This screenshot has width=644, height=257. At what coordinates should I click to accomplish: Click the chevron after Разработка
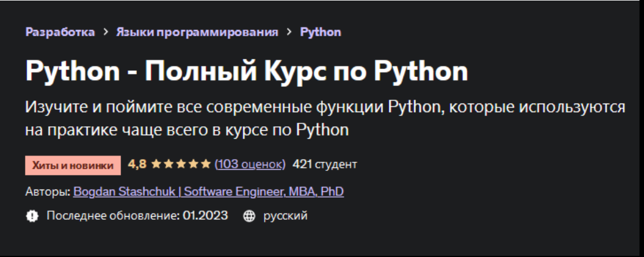(x=105, y=32)
